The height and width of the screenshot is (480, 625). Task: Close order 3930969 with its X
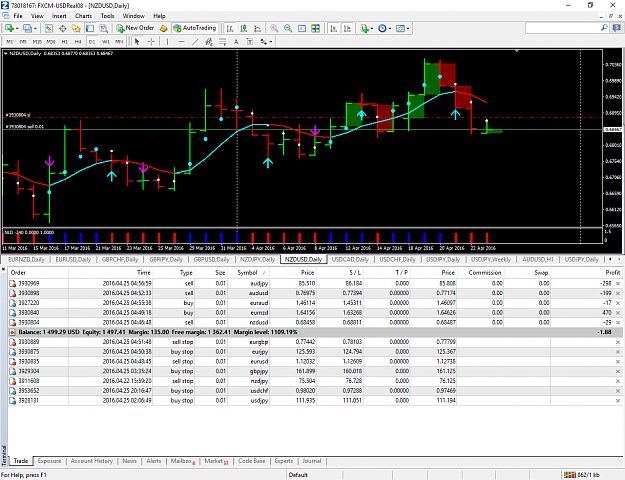[x=618, y=283]
